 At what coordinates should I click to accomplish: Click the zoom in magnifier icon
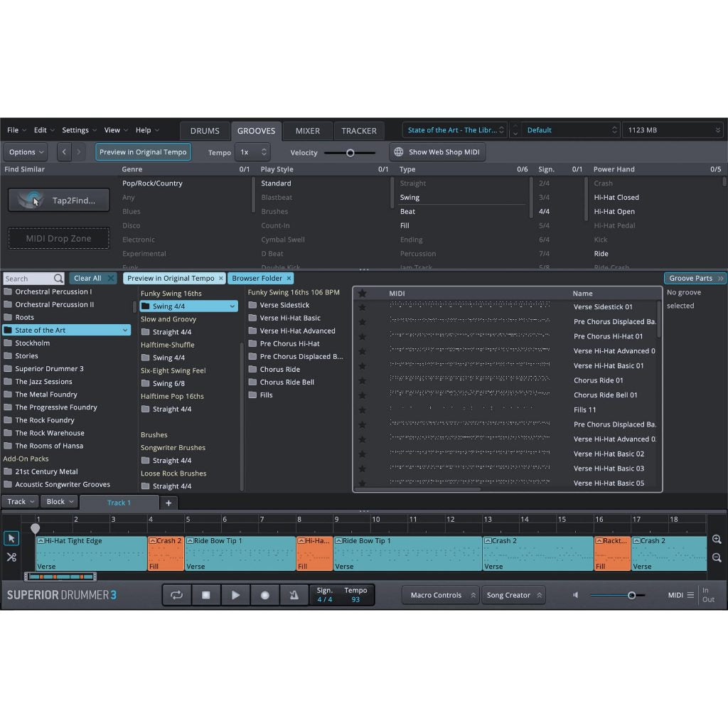coord(717,540)
